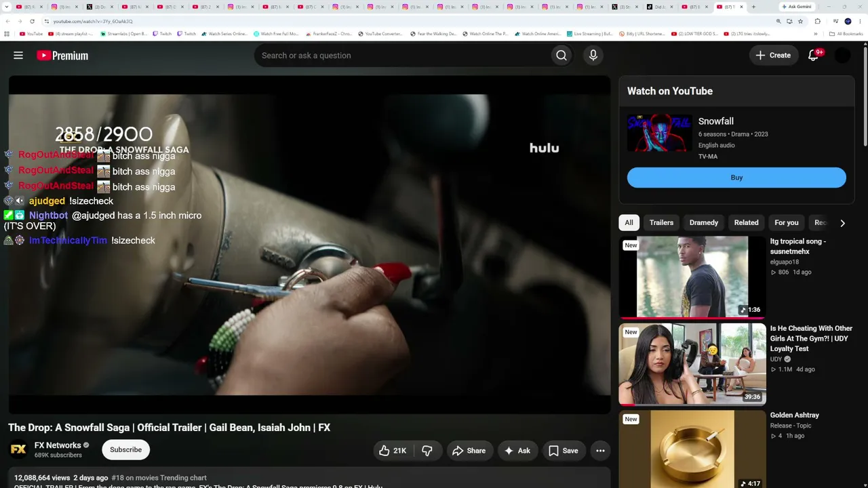The image size is (868, 488).
Task: Open the Bitly URL Shortener bookmark
Action: 643,34
